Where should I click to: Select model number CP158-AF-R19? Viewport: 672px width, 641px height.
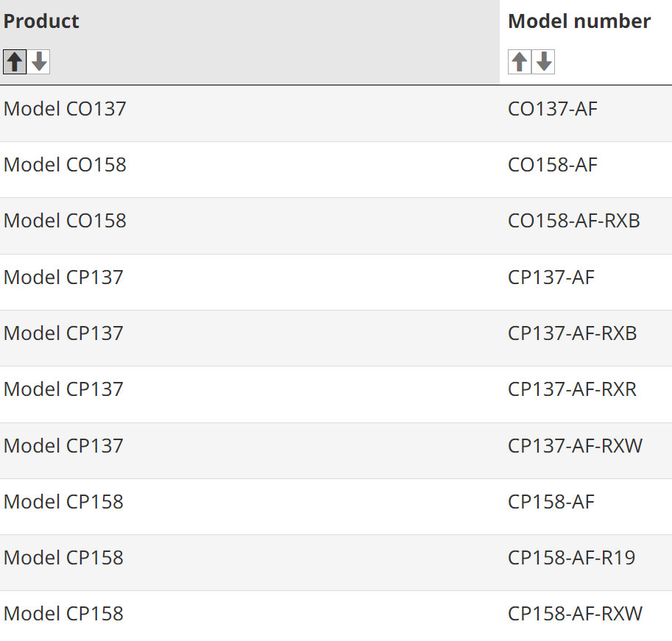pos(571,557)
